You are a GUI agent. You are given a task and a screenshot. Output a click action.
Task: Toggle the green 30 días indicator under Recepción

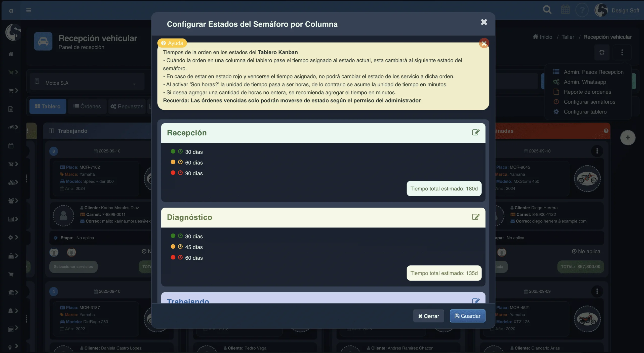coord(173,151)
